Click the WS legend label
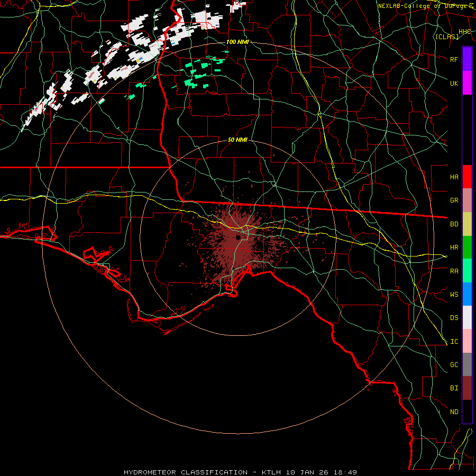 coord(454,294)
